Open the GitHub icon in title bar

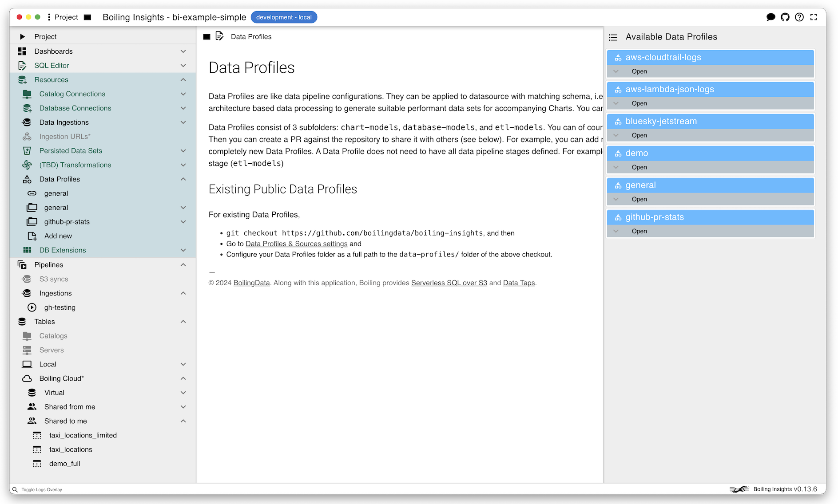785,17
